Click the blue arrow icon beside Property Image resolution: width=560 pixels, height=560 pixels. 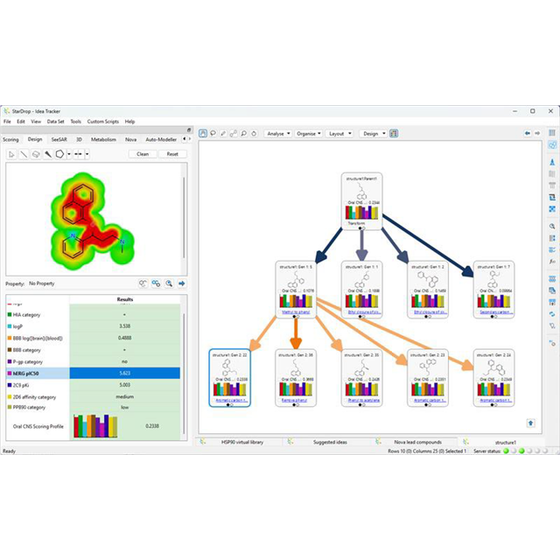click(x=182, y=283)
